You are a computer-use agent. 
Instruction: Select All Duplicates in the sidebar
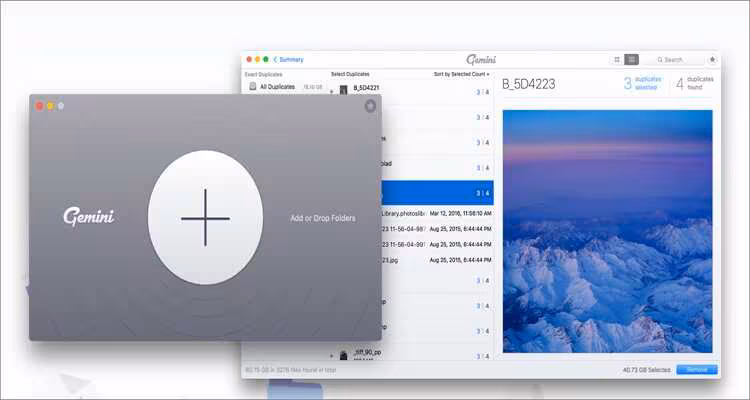click(x=285, y=87)
